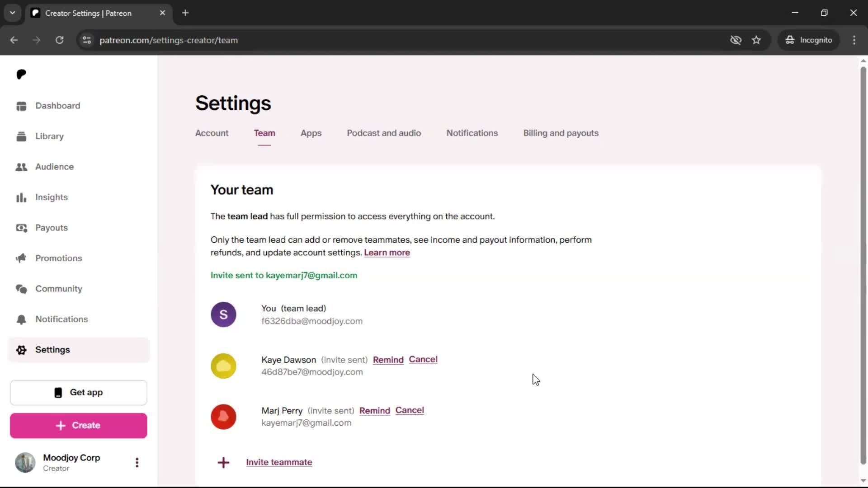Click the Learn more link

click(x=387, y=253)
